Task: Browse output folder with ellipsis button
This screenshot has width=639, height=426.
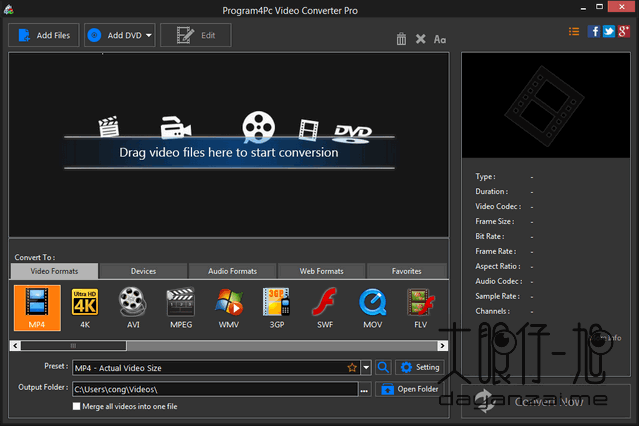Action: [x=364, y=390]
